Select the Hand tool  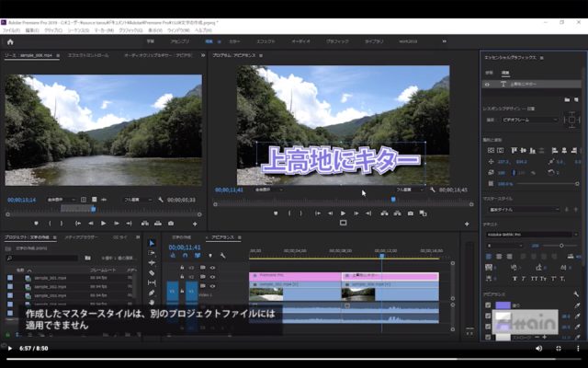(152, 303)
